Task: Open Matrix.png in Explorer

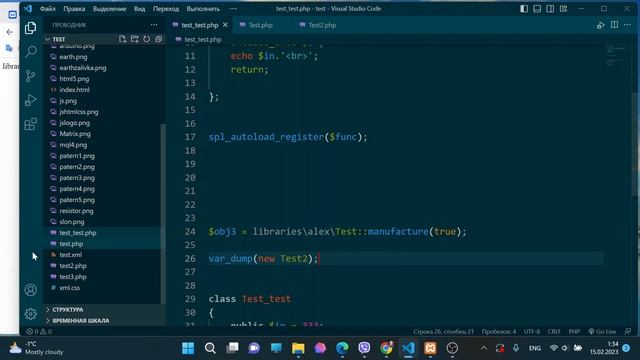Action: click(75, 134)
